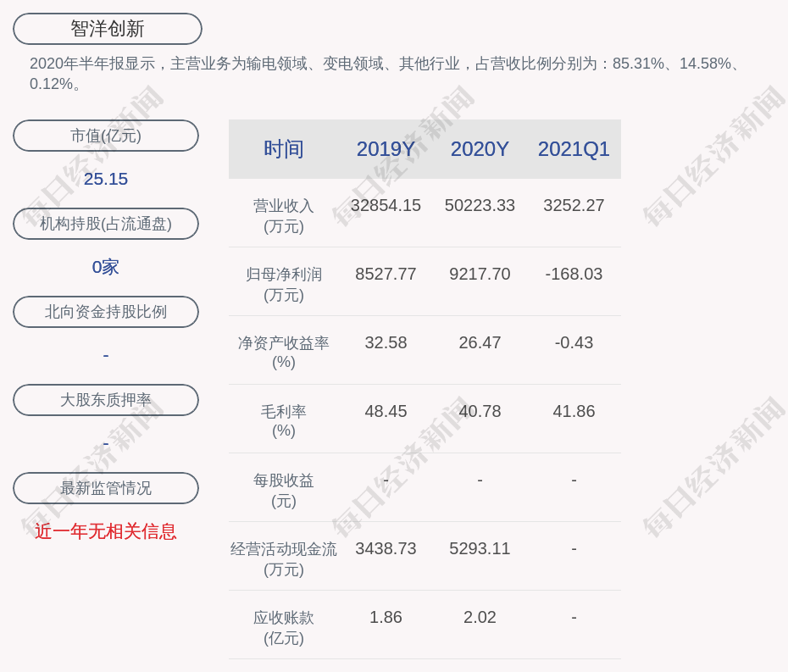
Task: Click the institutional holdings value 0家
Action: click(106, 267)
